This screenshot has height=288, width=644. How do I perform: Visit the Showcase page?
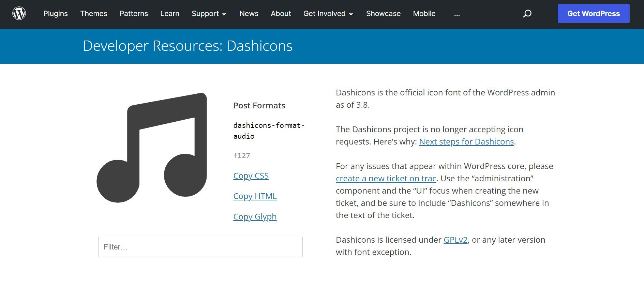(383, 14)
